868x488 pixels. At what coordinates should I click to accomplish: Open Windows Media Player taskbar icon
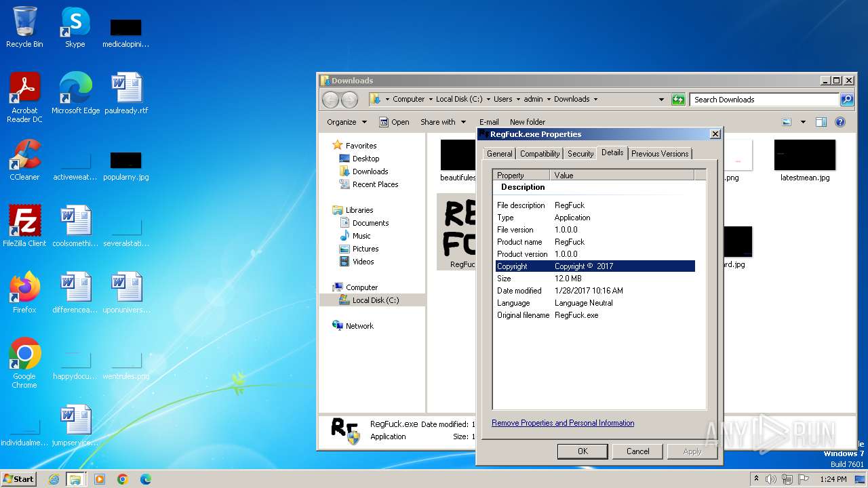pos(100,479)
